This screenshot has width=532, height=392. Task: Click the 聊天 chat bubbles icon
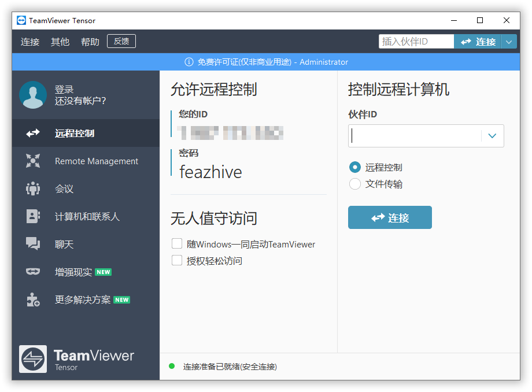[33, 244]
